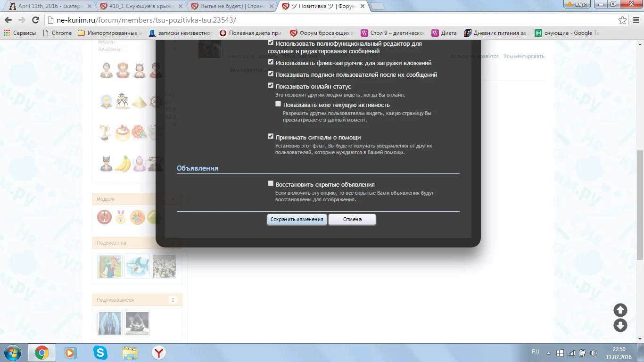This screenshot has height=362, width=644.
Task: Tick 'Восстановить скрытые объявления' checkbox
Action: [x=271, y=184]
